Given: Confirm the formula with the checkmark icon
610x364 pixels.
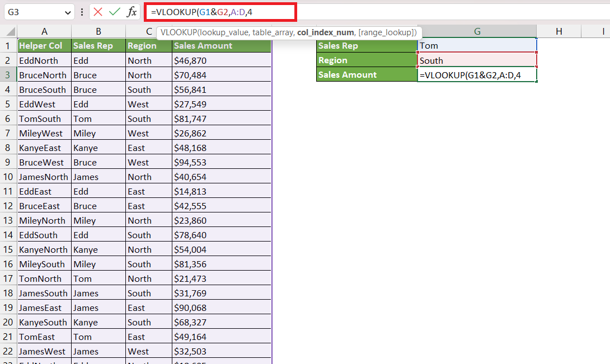Looking at the screenshot, I should (x=114, y=12).
